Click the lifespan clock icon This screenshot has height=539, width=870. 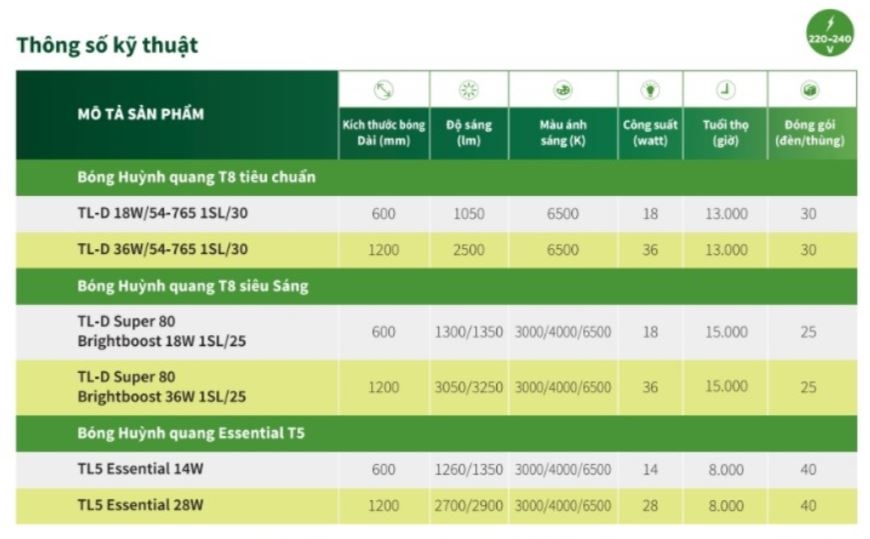pos(725,90)
